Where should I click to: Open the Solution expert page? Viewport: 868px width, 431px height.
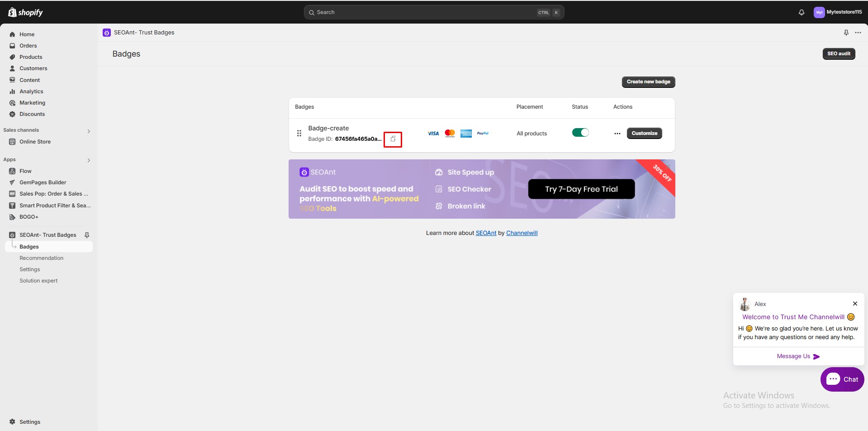click(38, 280)
